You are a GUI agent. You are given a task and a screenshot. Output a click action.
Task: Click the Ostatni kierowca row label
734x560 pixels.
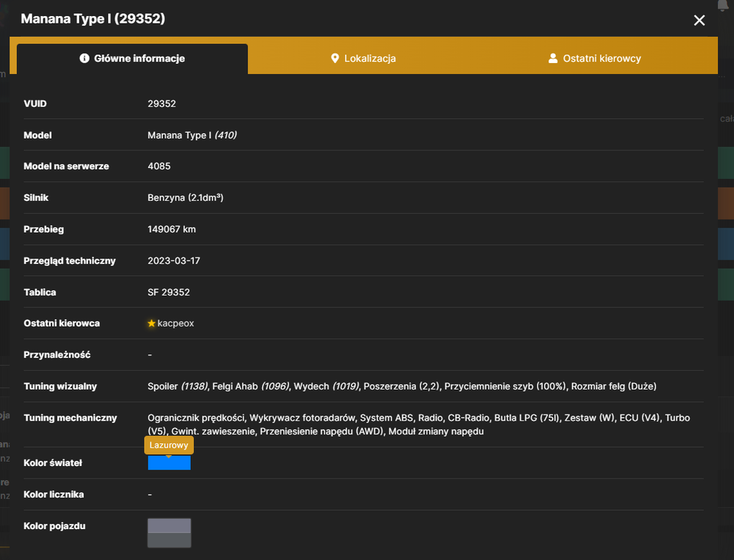(x=62, y=323)
